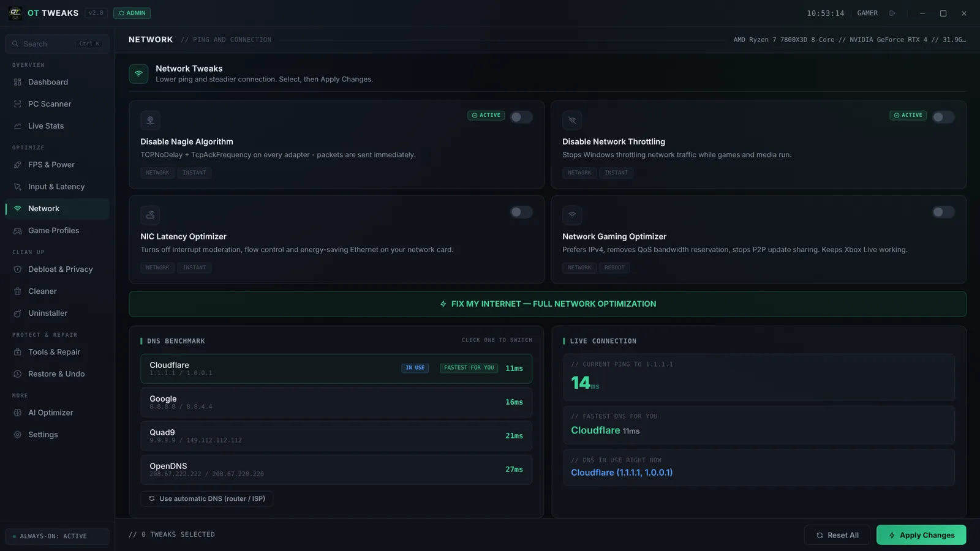Select the Google DNS row

(x=336, y=402)
